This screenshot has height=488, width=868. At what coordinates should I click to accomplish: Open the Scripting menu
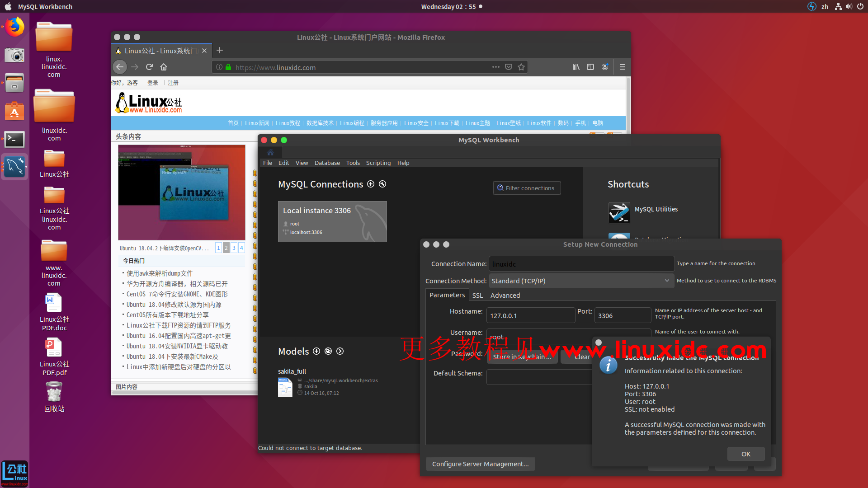tap(378, 163)
